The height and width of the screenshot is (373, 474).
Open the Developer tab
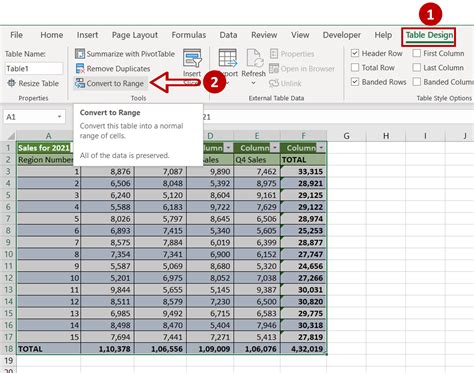click(x=342, y=35)
